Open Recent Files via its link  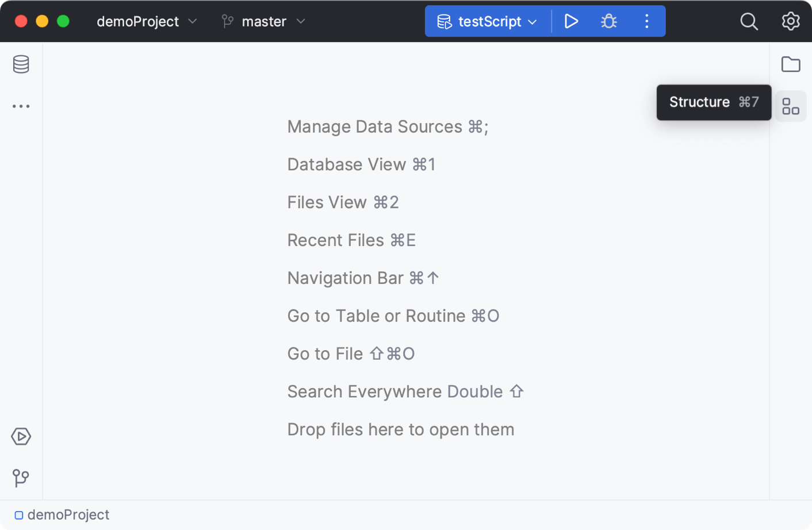click(x=351, y=240)
